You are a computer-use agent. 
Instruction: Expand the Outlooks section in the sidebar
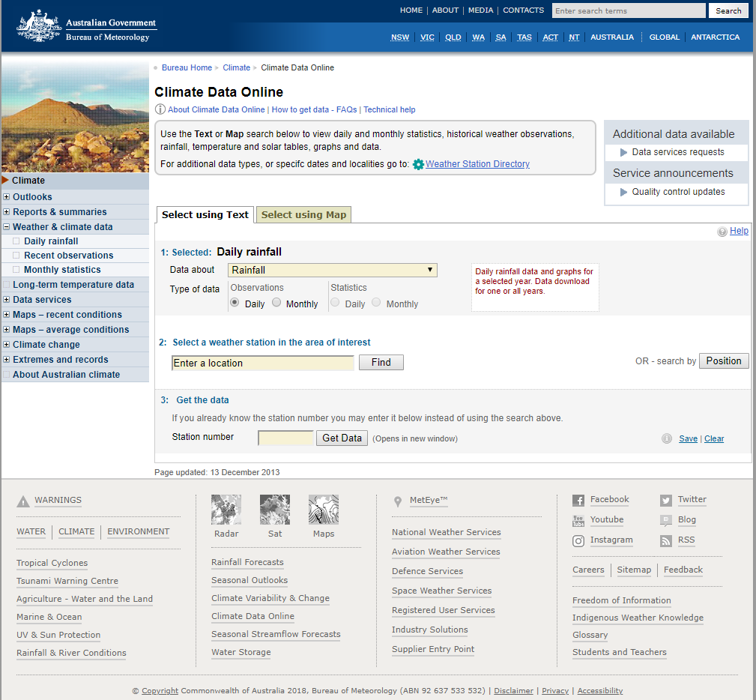(7, 196)
